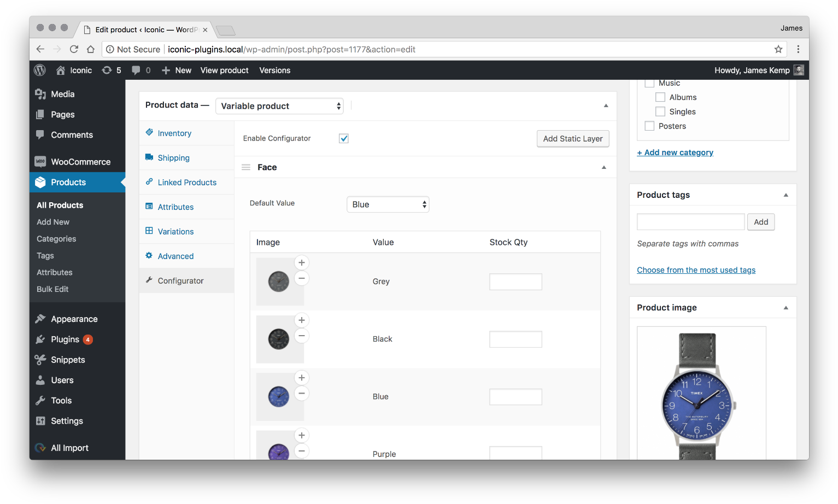
Task: Click the minus icon beside Black image
Action: point(301,336)
